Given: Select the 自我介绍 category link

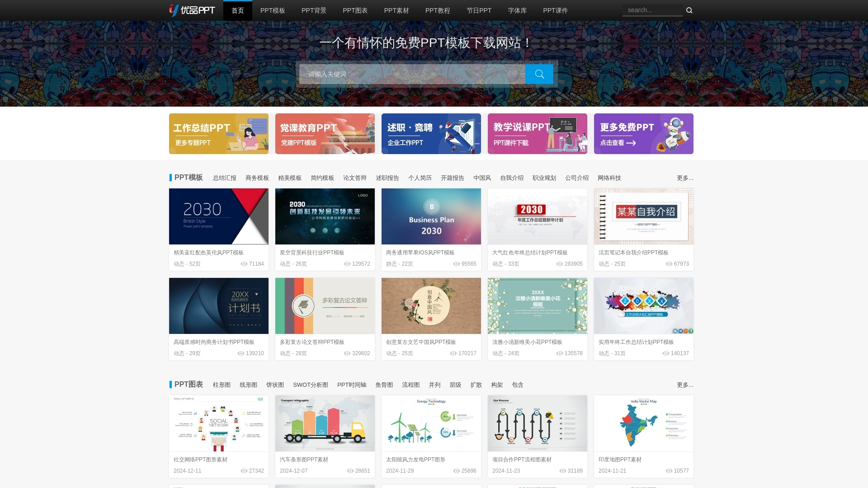Looking at the screenshot, I should click(x=512, y=178).
